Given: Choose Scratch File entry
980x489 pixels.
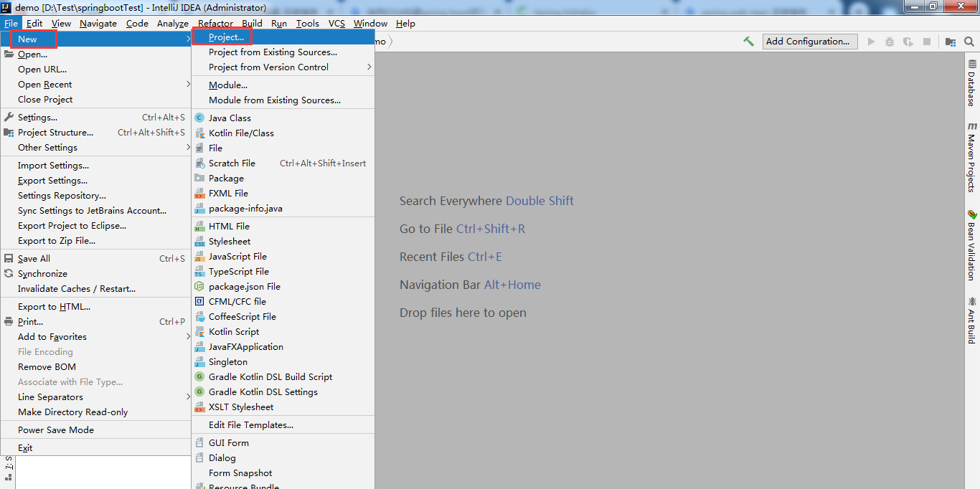Looking at the screenshot, I should (283, 163).
